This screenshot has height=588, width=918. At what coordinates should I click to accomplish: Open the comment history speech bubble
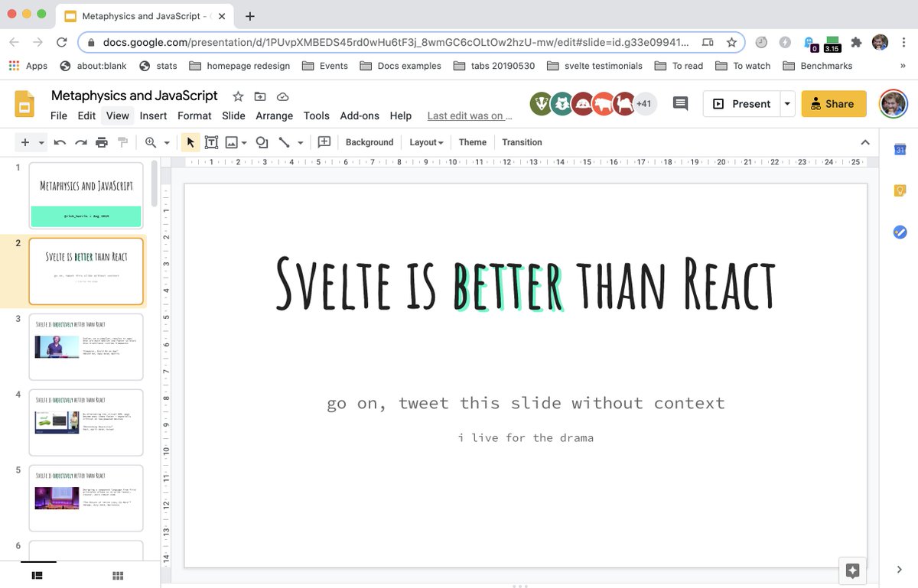[x=680, y=103]
